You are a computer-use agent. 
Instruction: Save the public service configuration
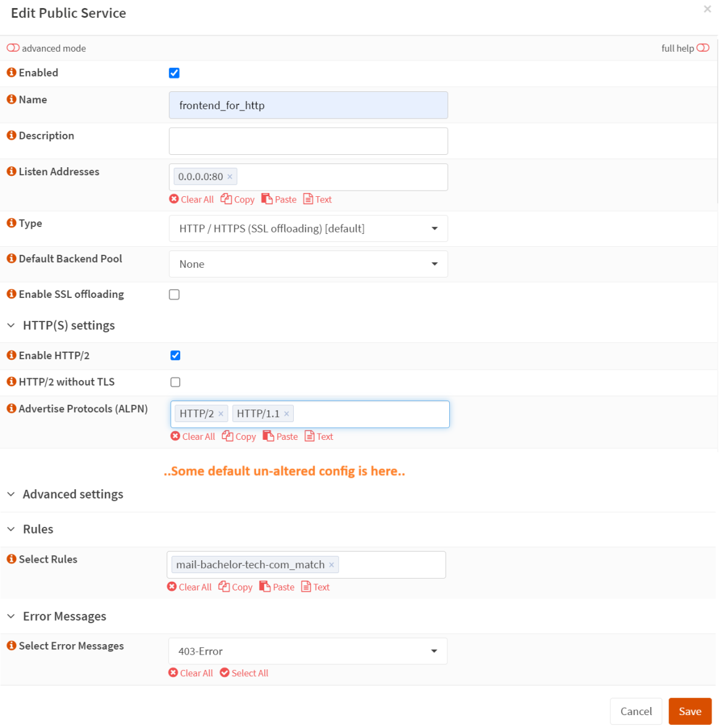(x=690, y=711)
